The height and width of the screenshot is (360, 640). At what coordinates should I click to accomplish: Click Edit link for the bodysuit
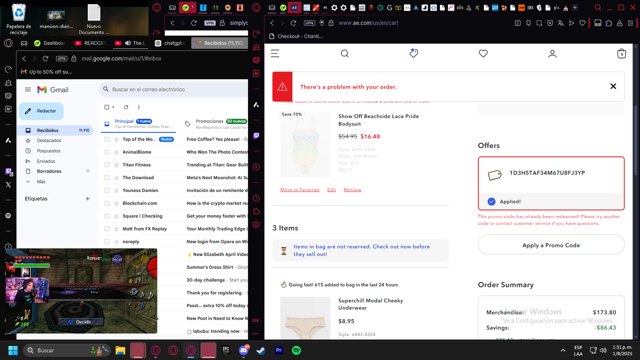tap(331, 190)
